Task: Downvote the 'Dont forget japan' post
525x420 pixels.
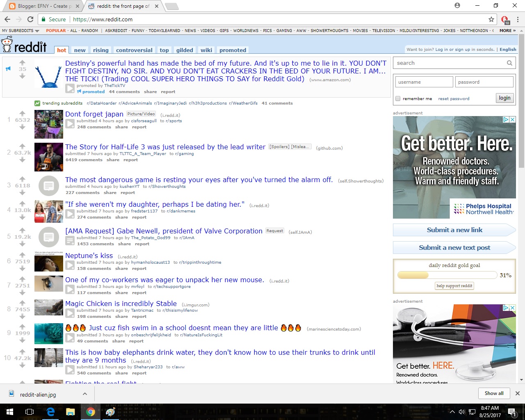Action: click(23, 127)
